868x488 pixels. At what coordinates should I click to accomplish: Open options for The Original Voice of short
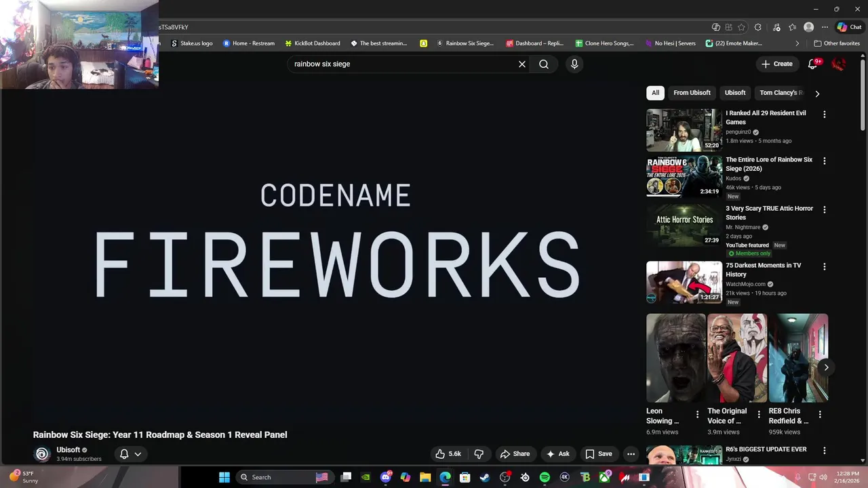pyautogui.click(x=759, y=414)
